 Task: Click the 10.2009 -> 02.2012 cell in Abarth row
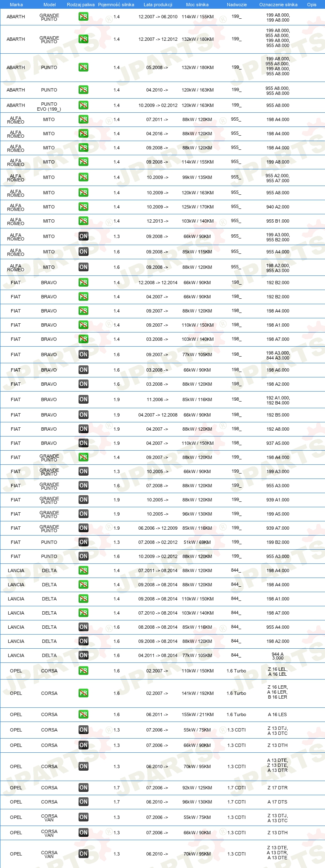point(158,105)
